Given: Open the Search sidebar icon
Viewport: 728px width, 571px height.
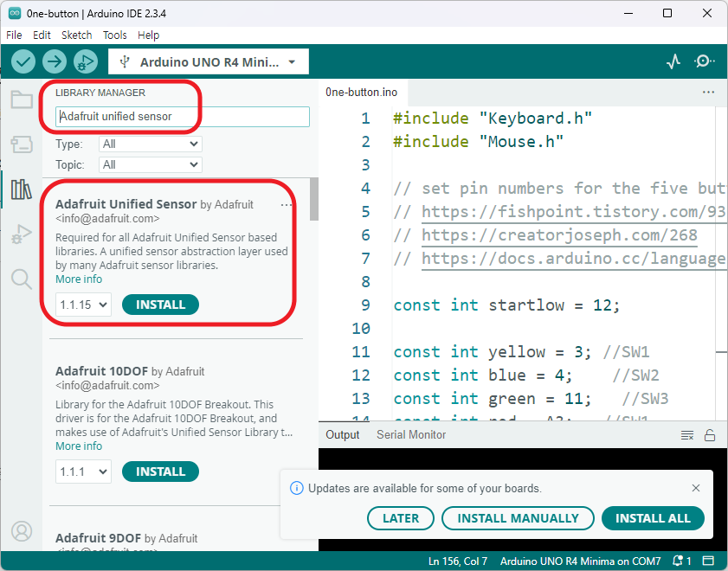Looking at the screenshot, I should (x=22, y=279).
